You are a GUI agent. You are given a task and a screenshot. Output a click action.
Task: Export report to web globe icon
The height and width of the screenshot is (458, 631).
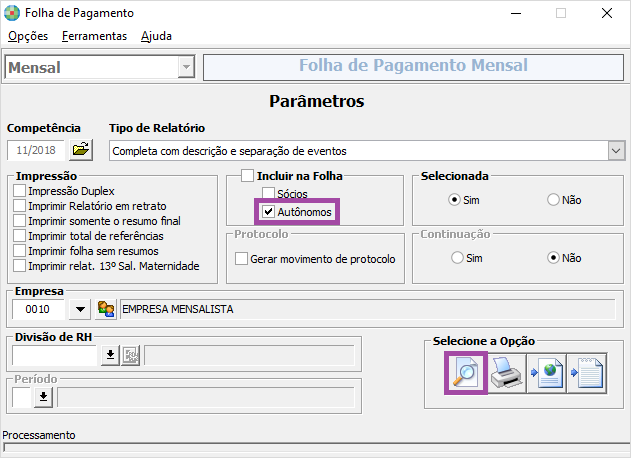pyautogui.click(x=546, y=373)
